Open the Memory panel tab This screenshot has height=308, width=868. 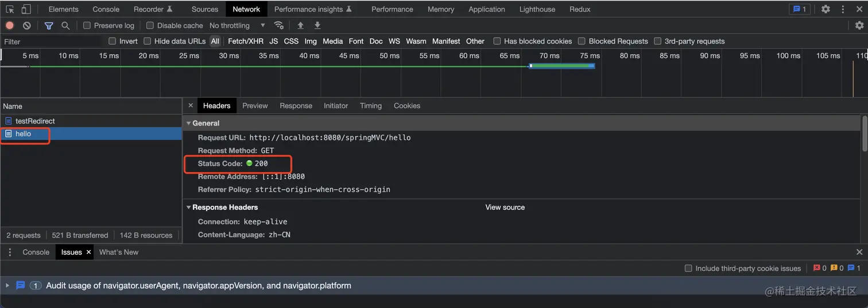coord(441,9)
